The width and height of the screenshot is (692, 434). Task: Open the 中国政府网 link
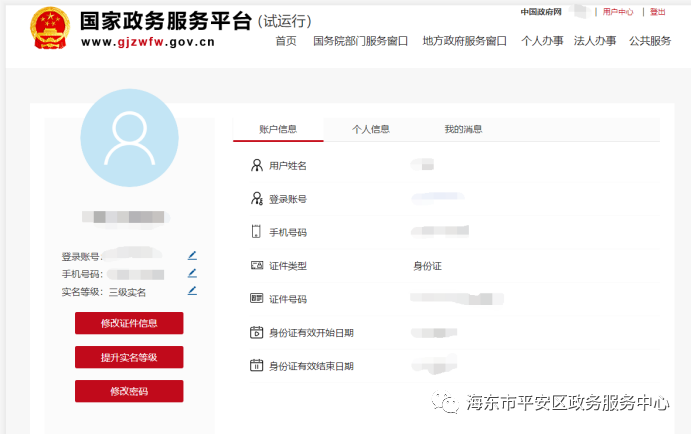click(541, 12)
